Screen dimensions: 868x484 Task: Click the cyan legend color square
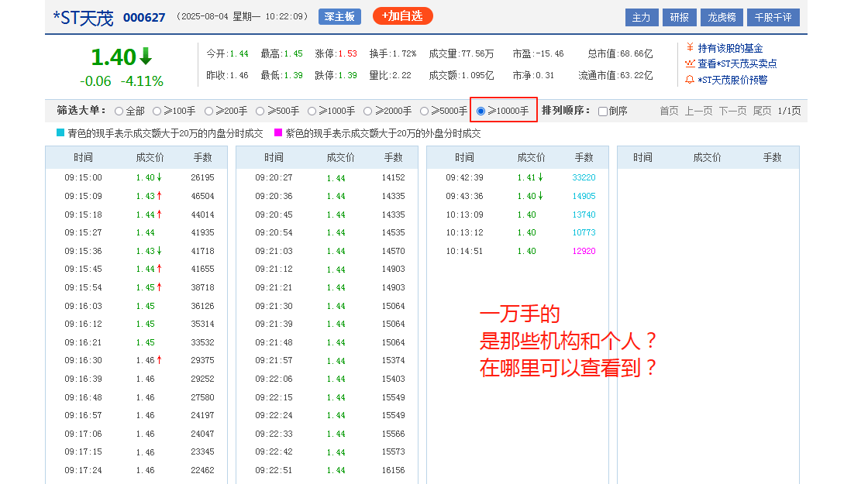[60, 132]
